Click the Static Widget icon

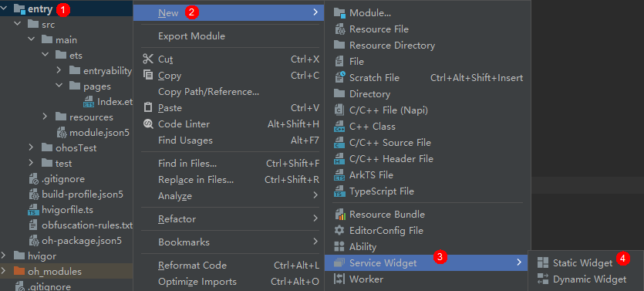(542, 263)
